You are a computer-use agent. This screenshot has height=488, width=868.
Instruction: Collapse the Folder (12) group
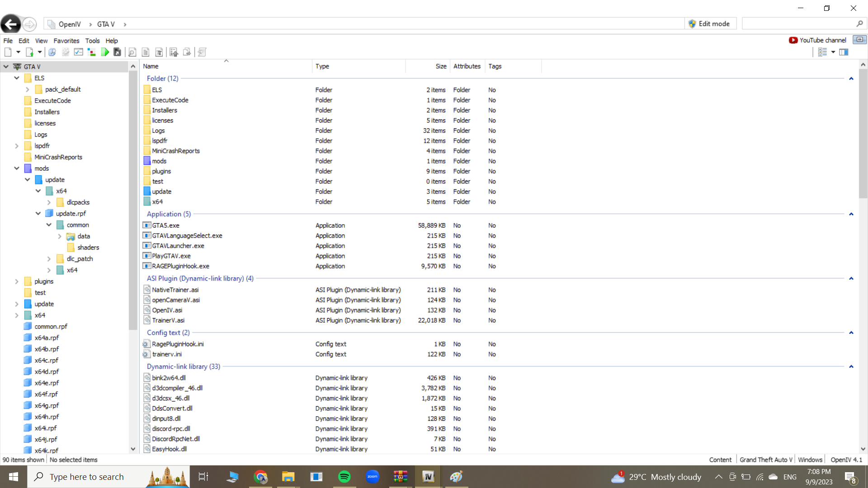click(x=851, y=79)
